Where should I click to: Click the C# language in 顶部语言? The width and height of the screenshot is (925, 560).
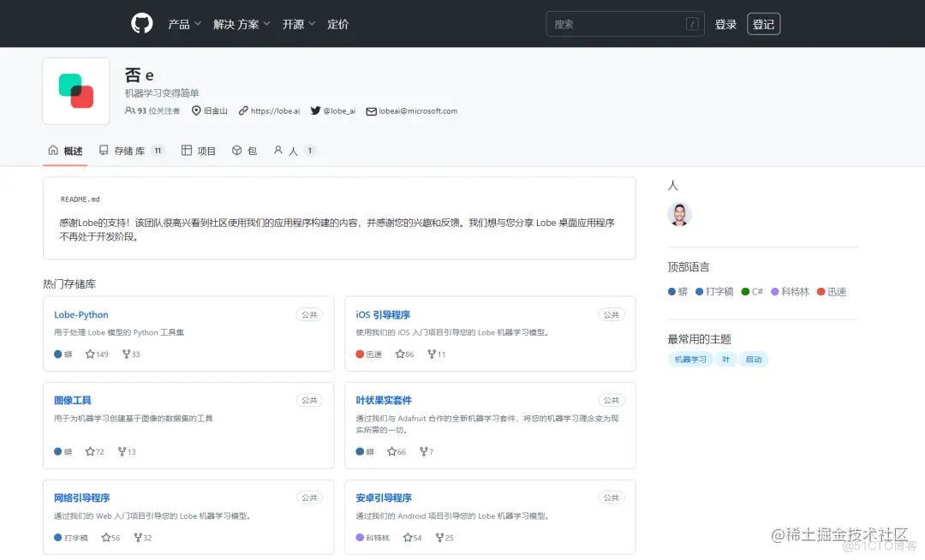[752, 292]
